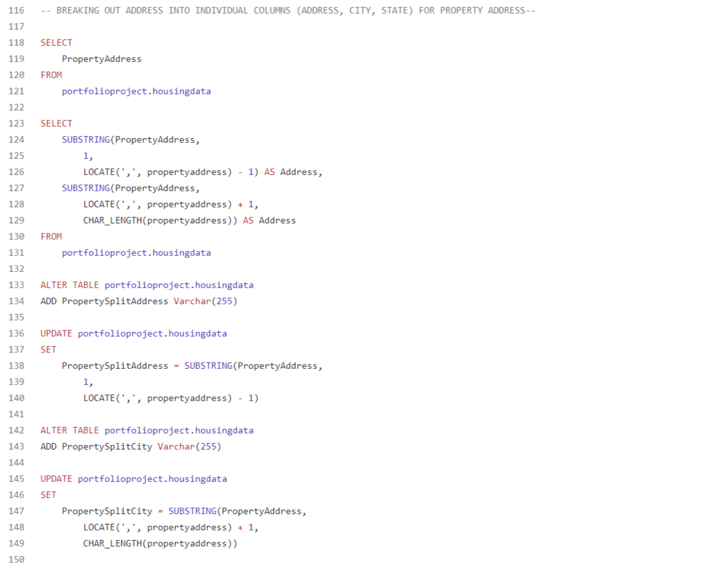Click SUBSTRING on line 127
The height and width of the screenshot is (564, 728).
click(86, 188)
